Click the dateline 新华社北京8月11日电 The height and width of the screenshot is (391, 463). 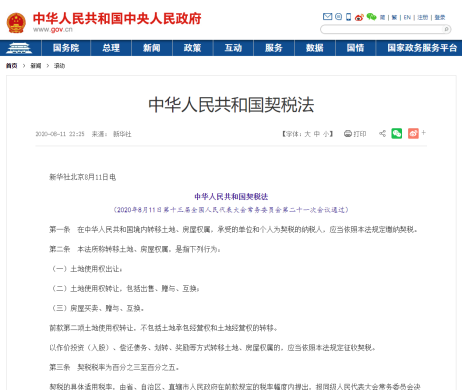tap(82, 177)
